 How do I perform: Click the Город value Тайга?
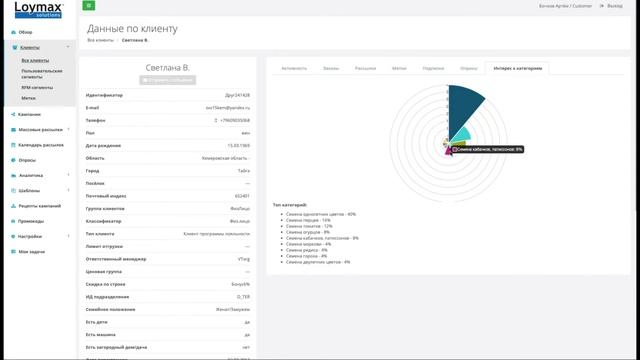click(244, 171)
